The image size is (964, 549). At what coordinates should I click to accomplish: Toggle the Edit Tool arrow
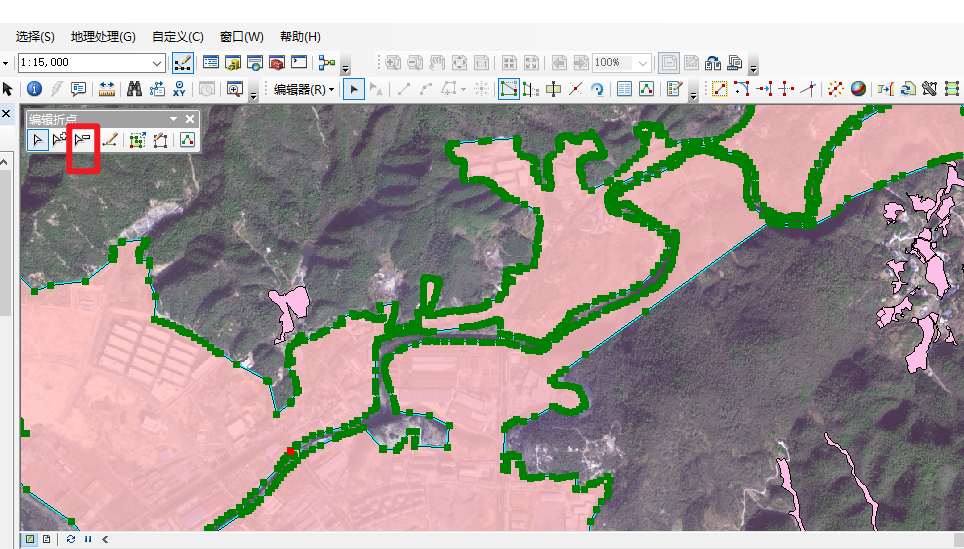tap(354, 89)
